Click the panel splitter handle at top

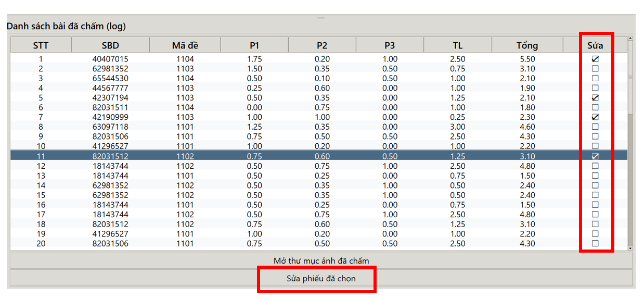321,18
